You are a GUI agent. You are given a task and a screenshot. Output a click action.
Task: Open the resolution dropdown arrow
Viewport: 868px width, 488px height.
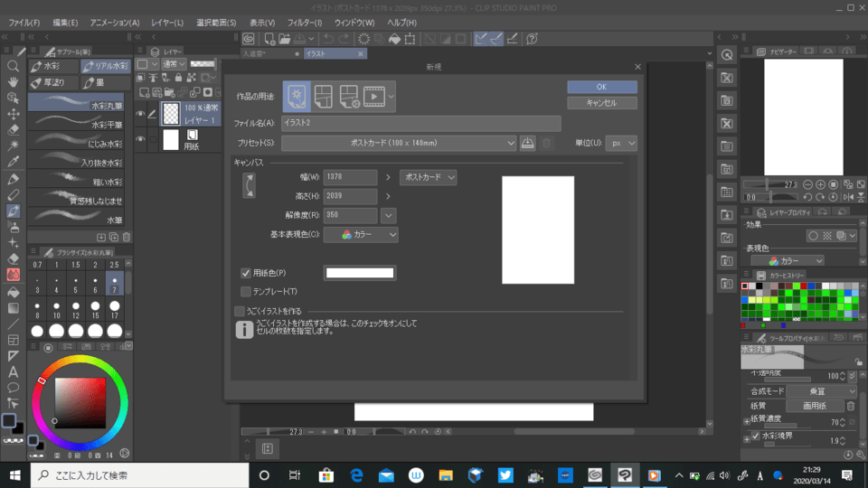pyautogui.click(x=388, y=215)
